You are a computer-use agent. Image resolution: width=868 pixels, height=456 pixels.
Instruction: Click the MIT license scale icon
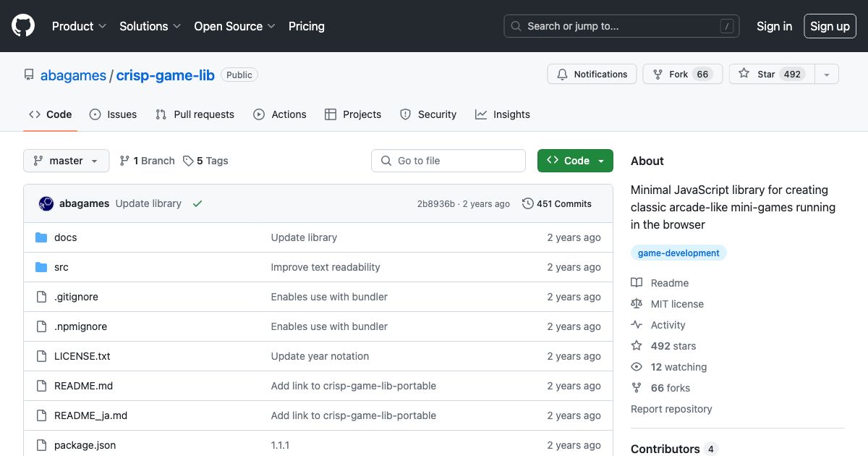[x=637, y=303]
